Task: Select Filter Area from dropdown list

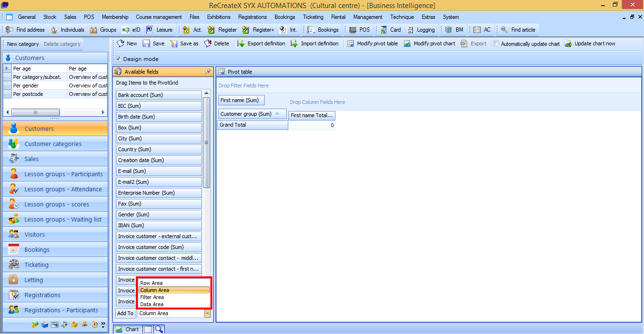Action: (152, 297)
